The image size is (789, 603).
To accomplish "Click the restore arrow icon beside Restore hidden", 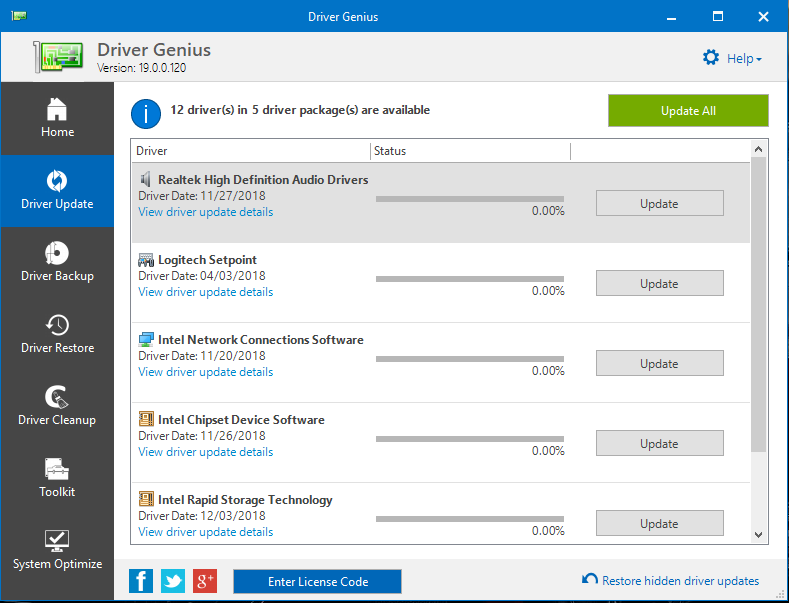I will [590, 579].
